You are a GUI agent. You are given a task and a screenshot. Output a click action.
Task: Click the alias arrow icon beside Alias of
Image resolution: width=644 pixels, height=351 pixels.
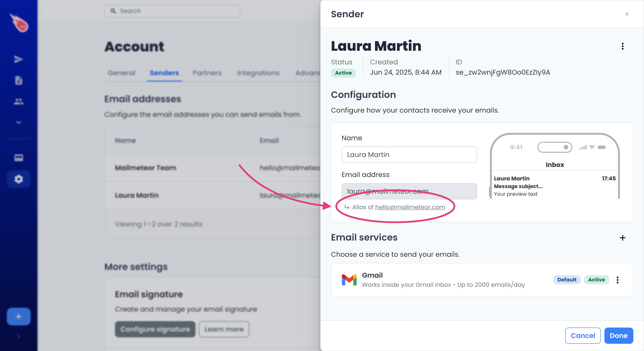pyautogui.click(x=347, y=207)
